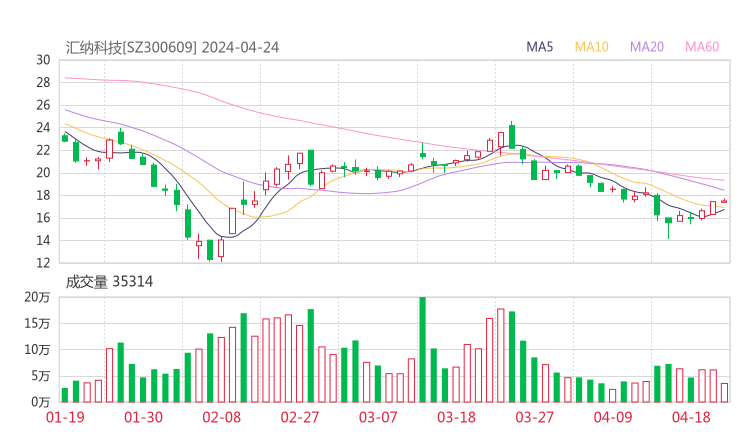
Task: Click the 03-07 date axis label
Action: [378, 417]
